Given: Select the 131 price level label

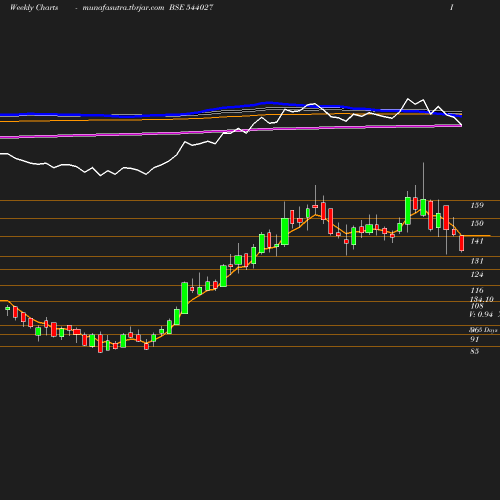Looking at the screenshot, I should click(x=477, y=261).
